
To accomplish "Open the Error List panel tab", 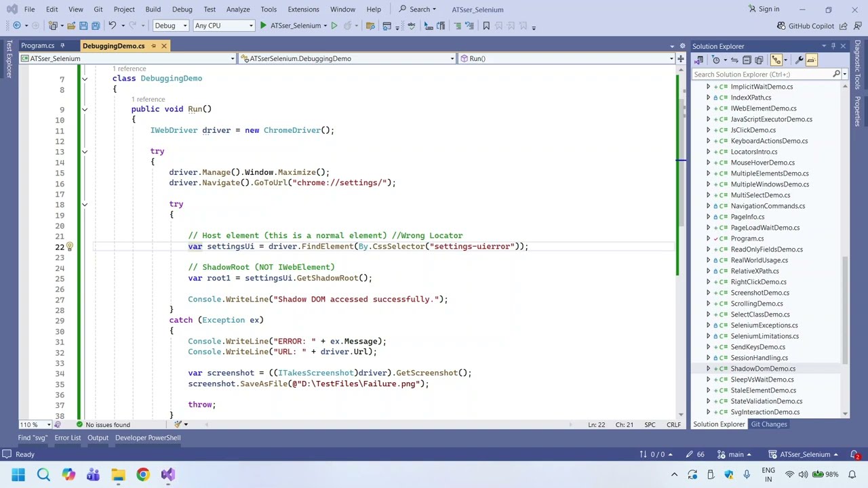I will click(x=67, y=438).
